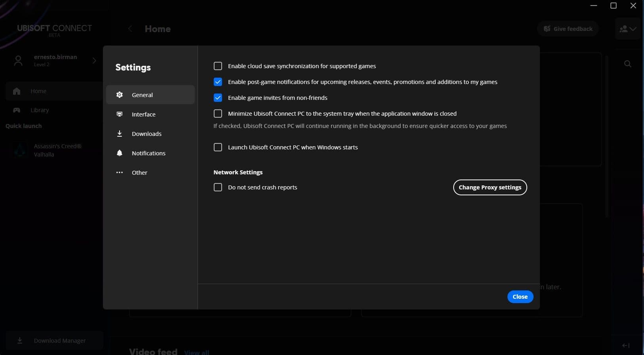This screenshot has width=644, height=355.
Task: Click the friends icon in top bar
Action: 623,29
